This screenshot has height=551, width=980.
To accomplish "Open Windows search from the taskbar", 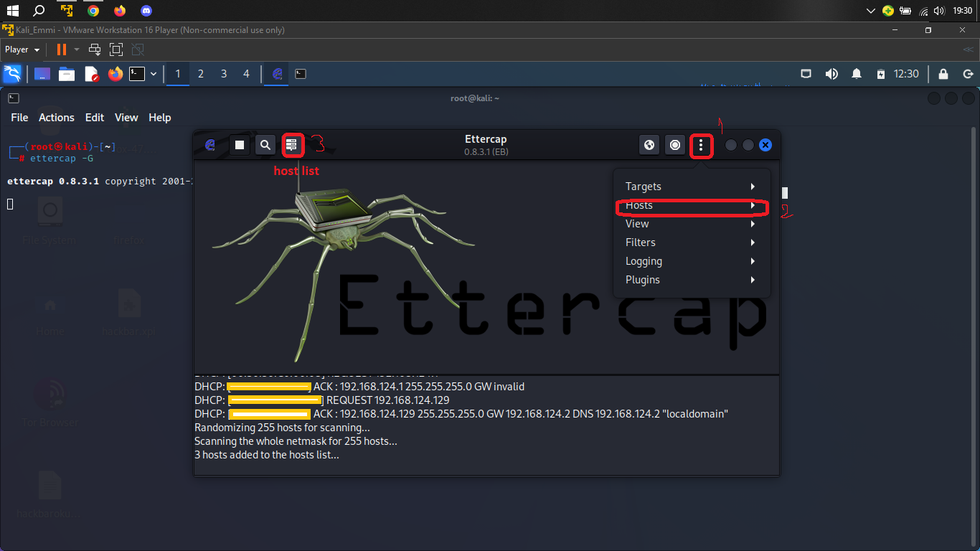I will (39, 11).
